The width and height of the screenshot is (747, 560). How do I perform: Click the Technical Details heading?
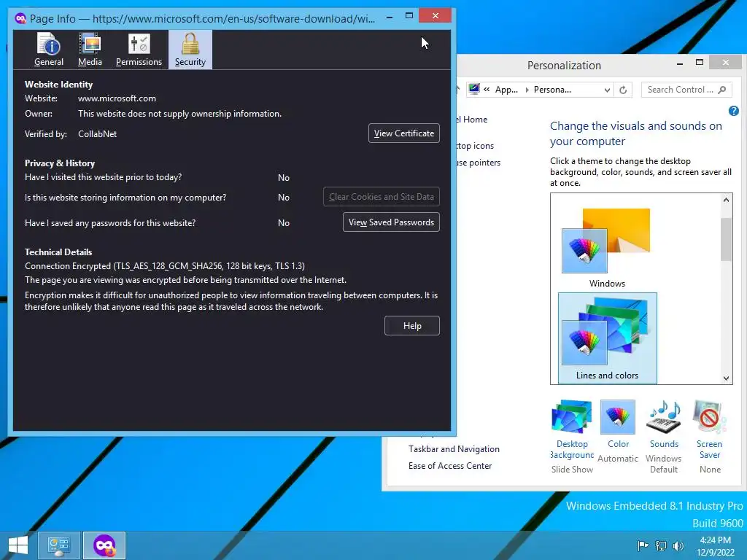tap(58, 252)
